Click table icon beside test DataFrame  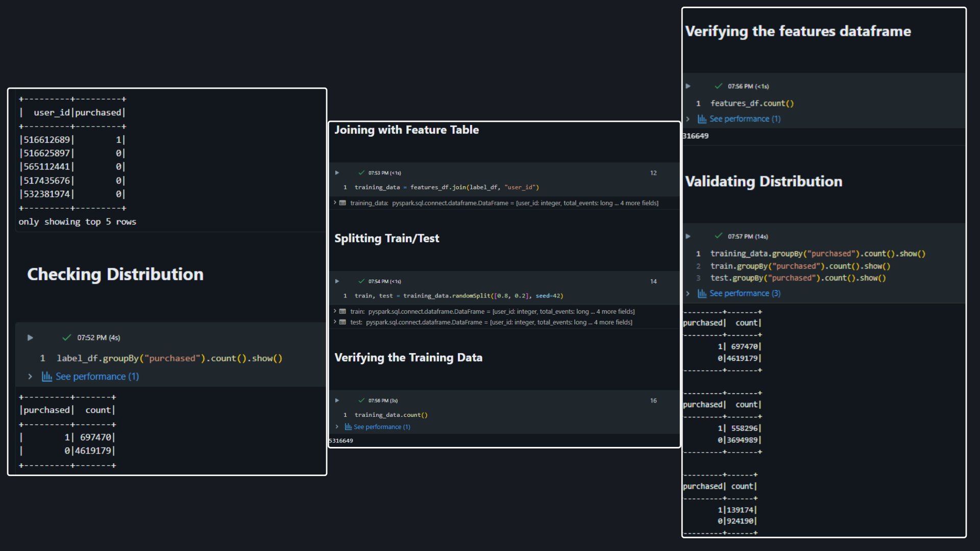coord(342,322)
